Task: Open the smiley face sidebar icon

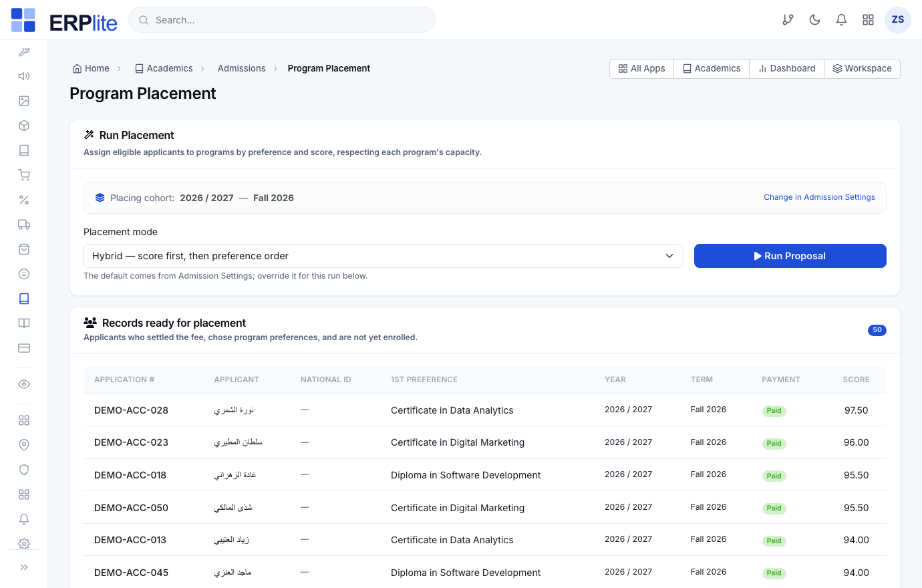Action: coord(24,274)
